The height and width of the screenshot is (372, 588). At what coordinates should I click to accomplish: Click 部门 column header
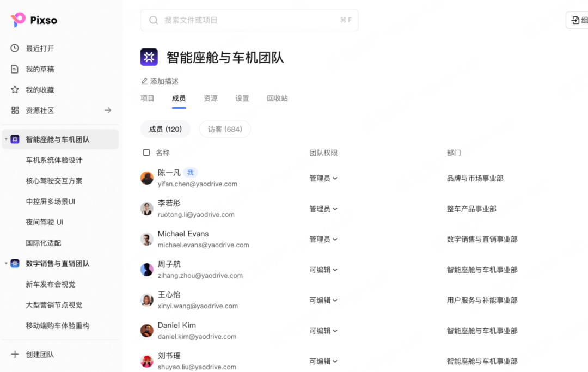454,153
